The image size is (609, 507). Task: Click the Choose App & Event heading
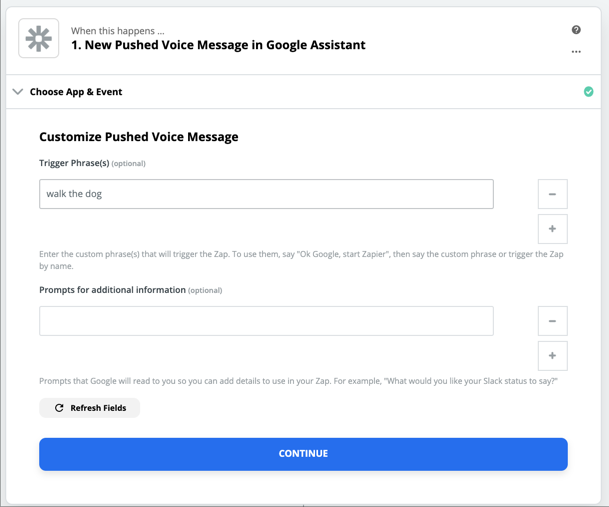click(76, 92)
